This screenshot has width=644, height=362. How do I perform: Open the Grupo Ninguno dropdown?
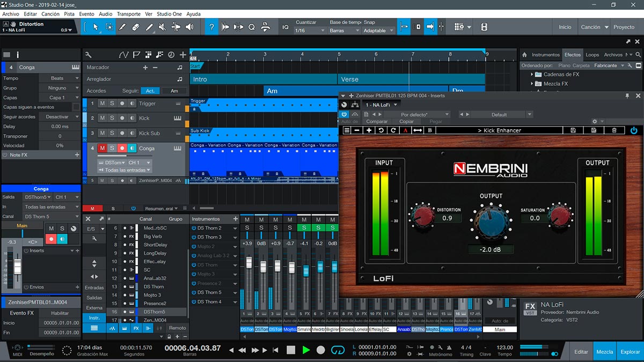58,88
